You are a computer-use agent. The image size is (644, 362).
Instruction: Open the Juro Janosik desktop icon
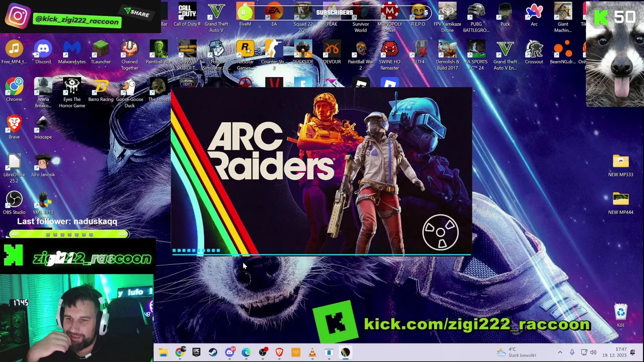point(43,165)
